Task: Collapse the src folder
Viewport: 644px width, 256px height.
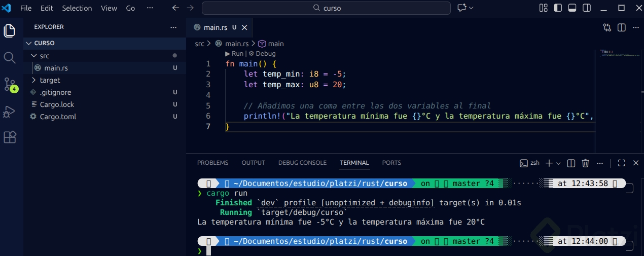Action: [34, 56]
